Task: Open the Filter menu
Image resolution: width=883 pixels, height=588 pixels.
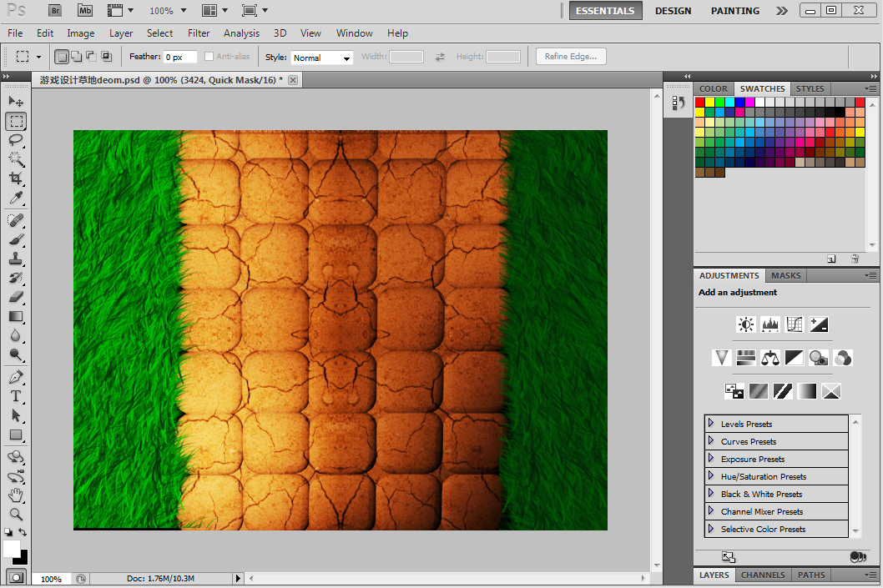Action: click(x=199, y=33)
